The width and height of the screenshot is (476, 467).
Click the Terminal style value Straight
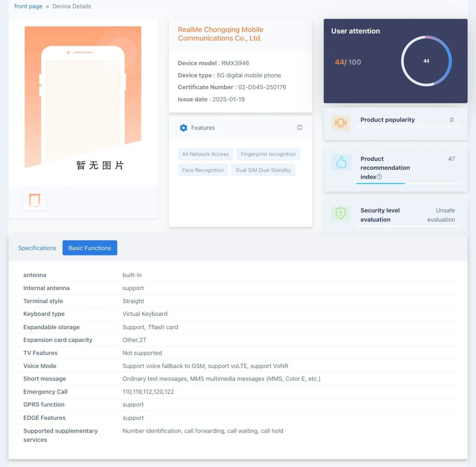click(x=133, y=301)
